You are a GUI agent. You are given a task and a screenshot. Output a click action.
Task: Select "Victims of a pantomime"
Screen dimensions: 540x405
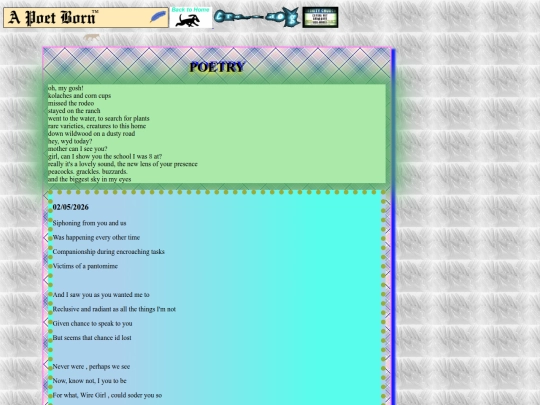(85, 266)
